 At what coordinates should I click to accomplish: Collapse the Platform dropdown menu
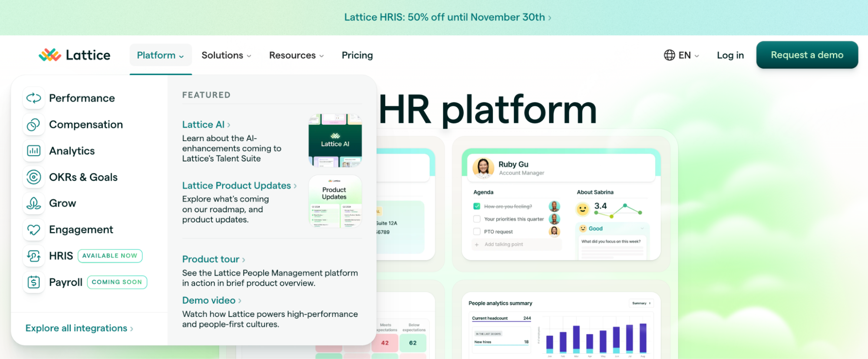coord(161,55)
